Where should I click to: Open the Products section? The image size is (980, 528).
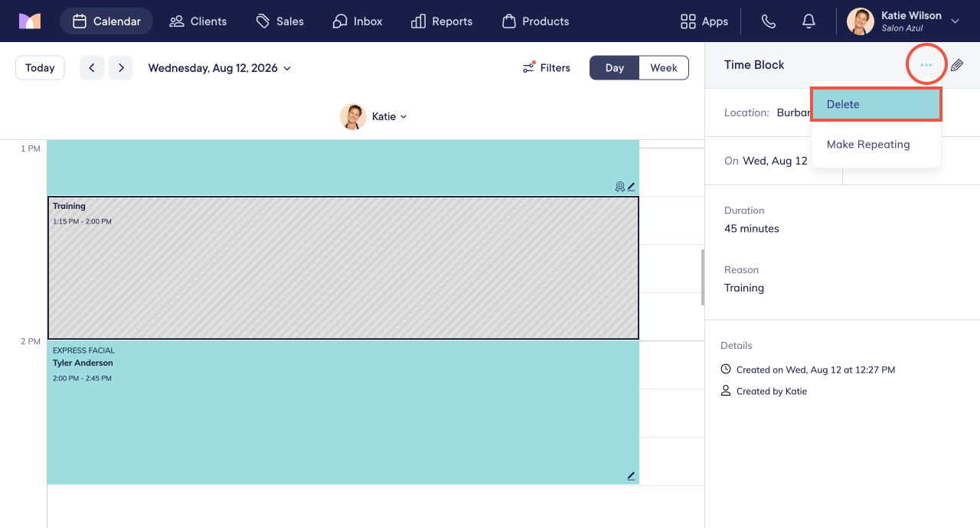pos(536,21)
